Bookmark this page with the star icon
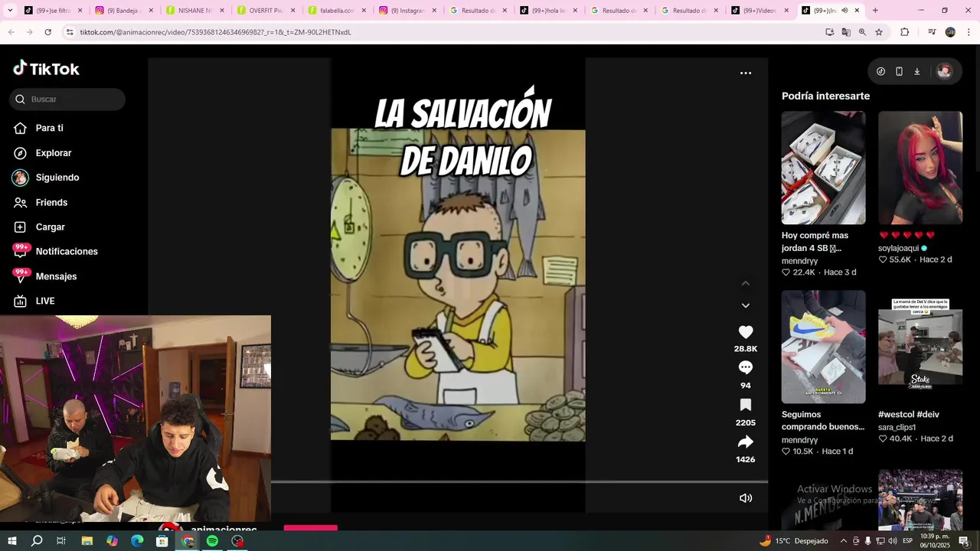 tap(879, 32)
